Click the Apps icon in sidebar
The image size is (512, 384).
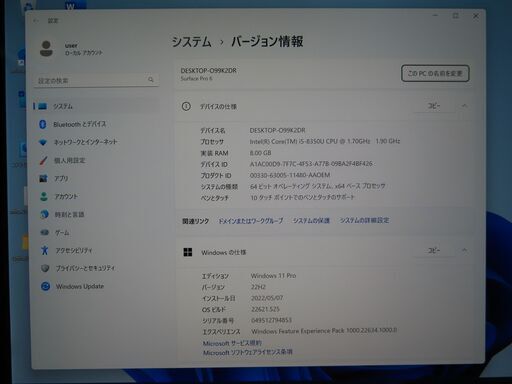click(43, 179)
